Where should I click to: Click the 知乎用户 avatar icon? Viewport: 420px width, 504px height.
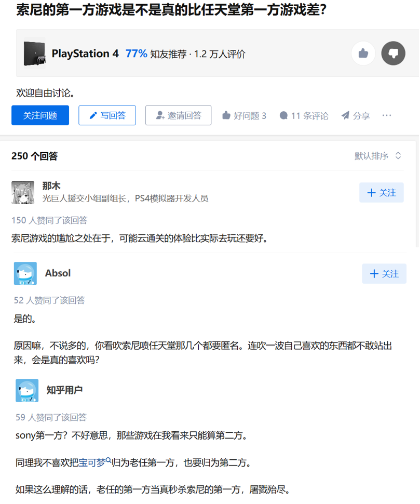[x=27, y=390]
